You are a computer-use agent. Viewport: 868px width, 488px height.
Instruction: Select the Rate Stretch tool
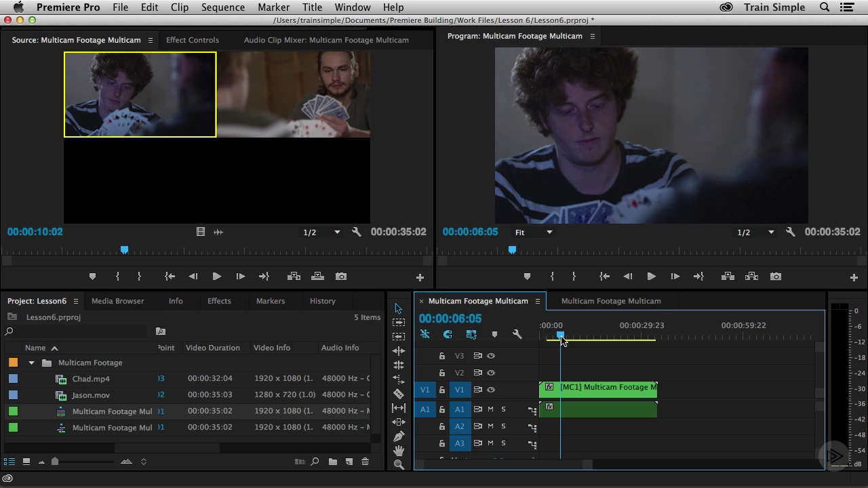point(398,379)
